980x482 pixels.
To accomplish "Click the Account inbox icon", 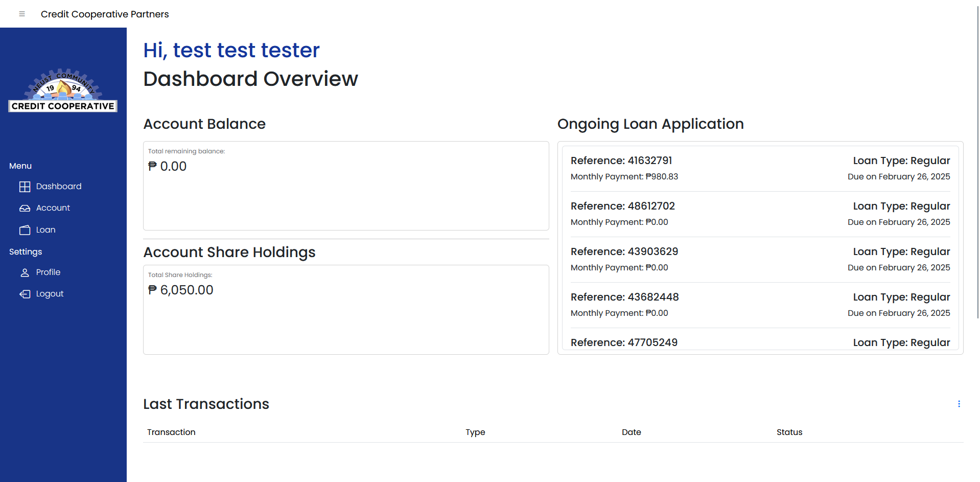I will coord(25,208).
